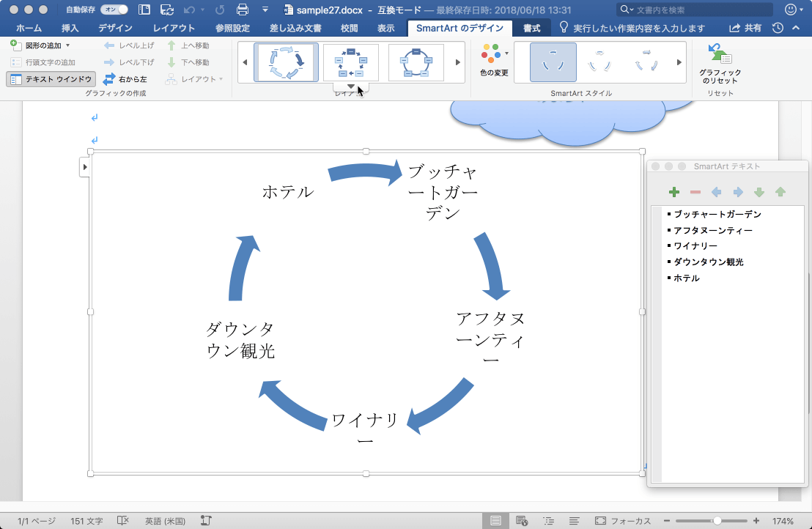Click the 共有 share button
The width and height of the screenshot is (812, 529).
click(746, 28)
